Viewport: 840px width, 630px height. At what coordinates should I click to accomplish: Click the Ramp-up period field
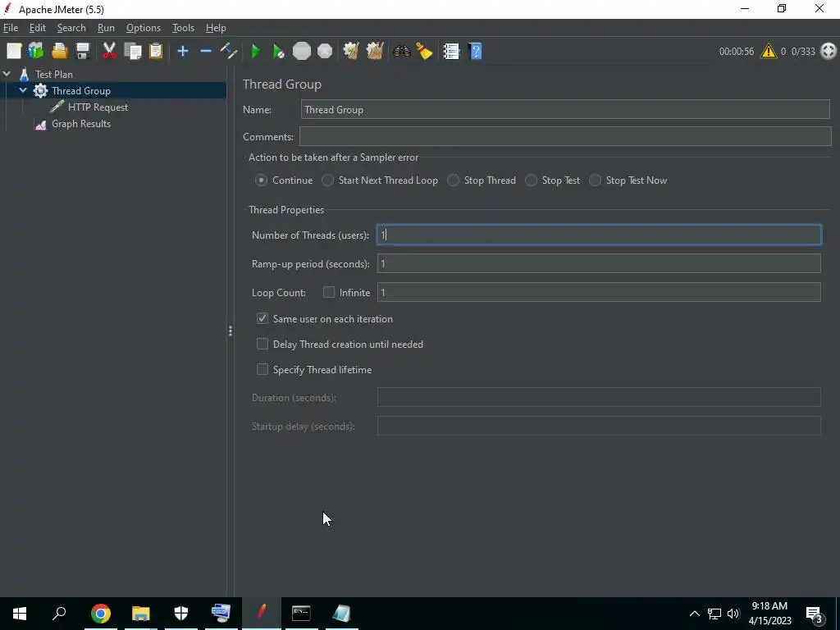(x=599, y=263)
